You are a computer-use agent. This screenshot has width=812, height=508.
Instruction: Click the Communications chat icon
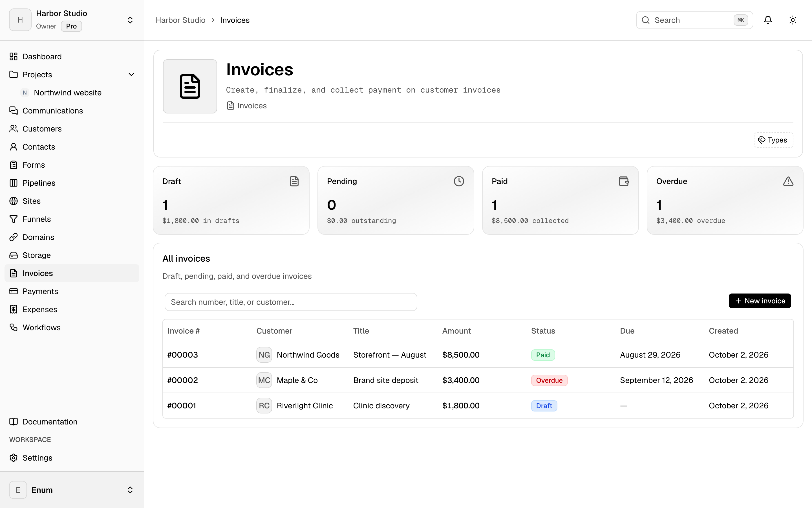coord(14,111)
